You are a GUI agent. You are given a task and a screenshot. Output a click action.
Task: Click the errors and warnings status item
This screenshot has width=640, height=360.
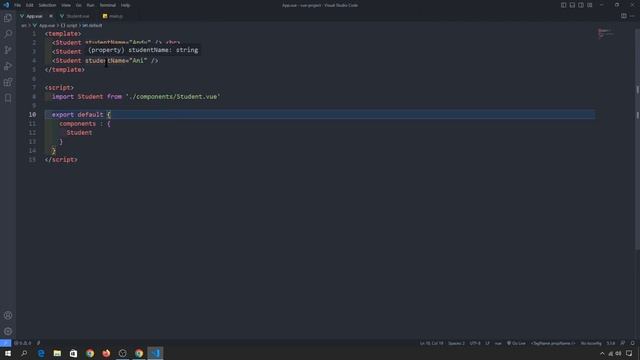tap(22, 343)
